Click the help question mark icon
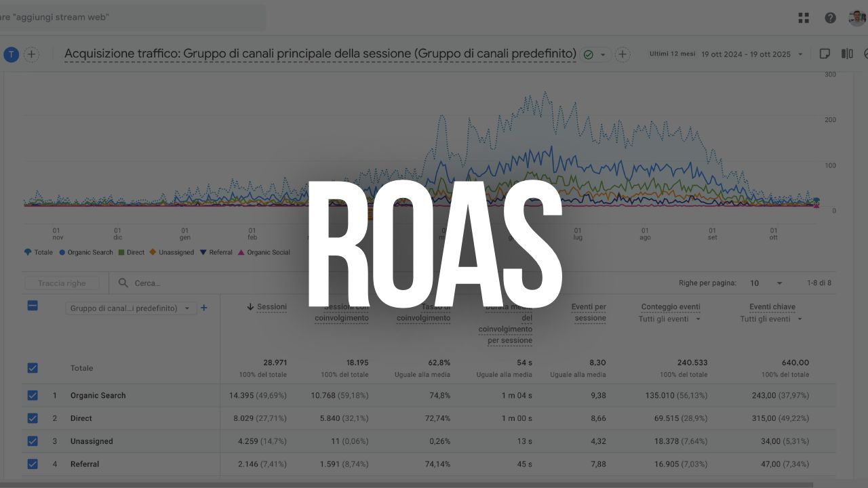 pos(830,18)
